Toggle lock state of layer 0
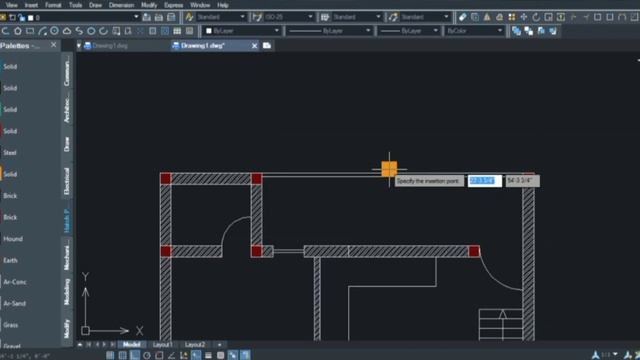This screenshot has width=640, height=360. click(21, 18)
